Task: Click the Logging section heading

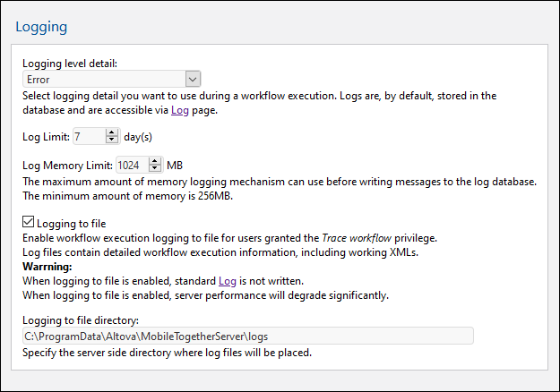Action: (41, 27)
